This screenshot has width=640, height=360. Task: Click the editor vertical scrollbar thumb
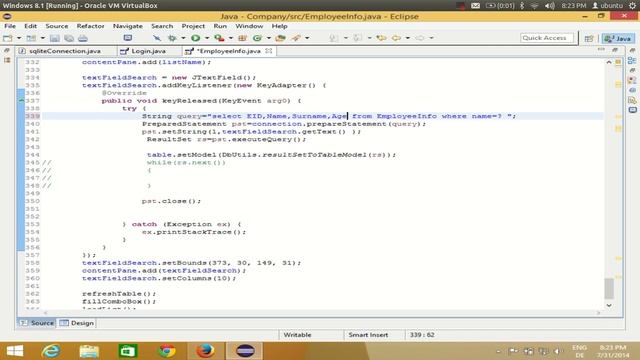pos(609,288)
